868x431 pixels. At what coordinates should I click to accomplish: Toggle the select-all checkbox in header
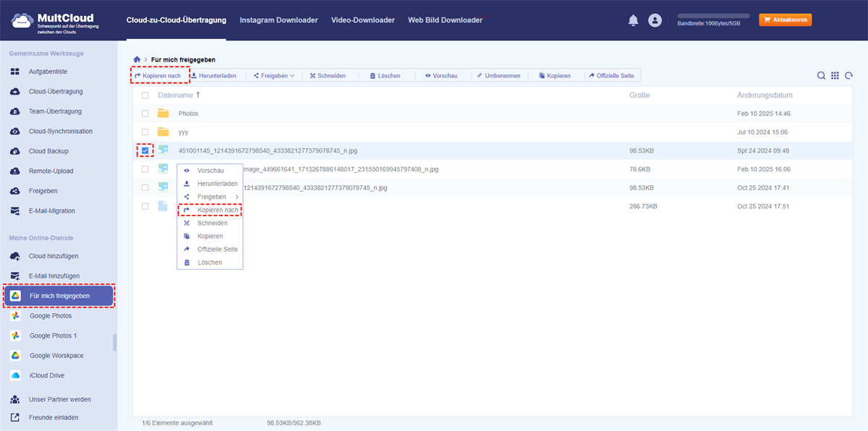point(145,95)
